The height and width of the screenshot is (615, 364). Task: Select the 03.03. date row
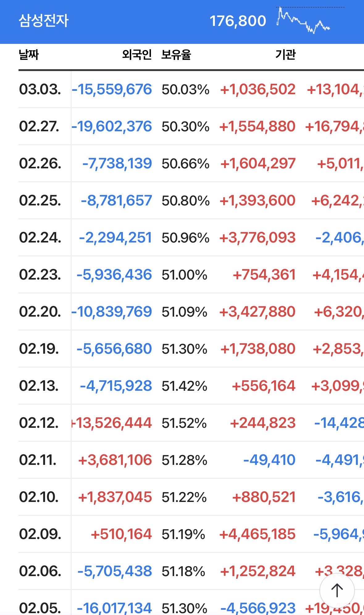pos(40,89)
